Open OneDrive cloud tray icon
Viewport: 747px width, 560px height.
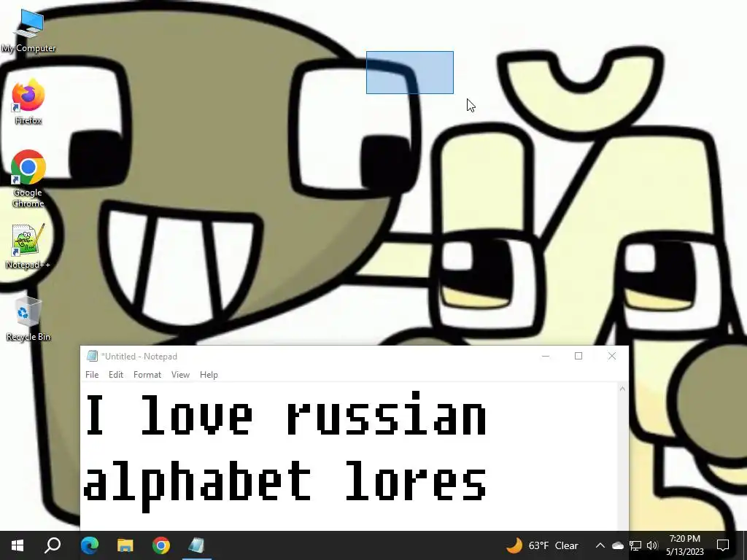click(618, 545)
